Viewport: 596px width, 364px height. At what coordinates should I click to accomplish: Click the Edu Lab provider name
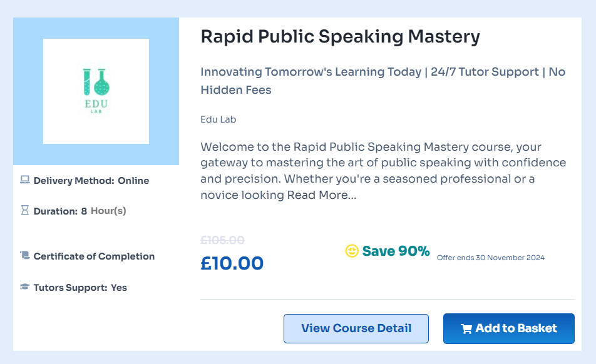tap(218, 119)
